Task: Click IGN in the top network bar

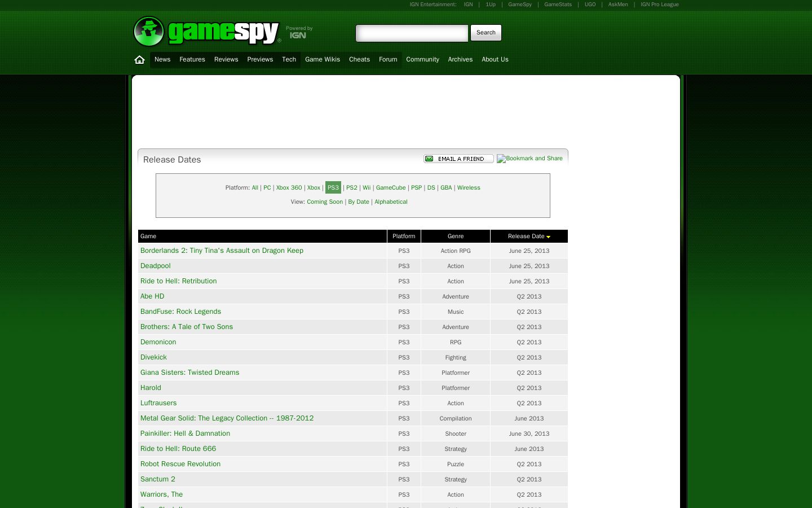Action: tap(468, 5)
